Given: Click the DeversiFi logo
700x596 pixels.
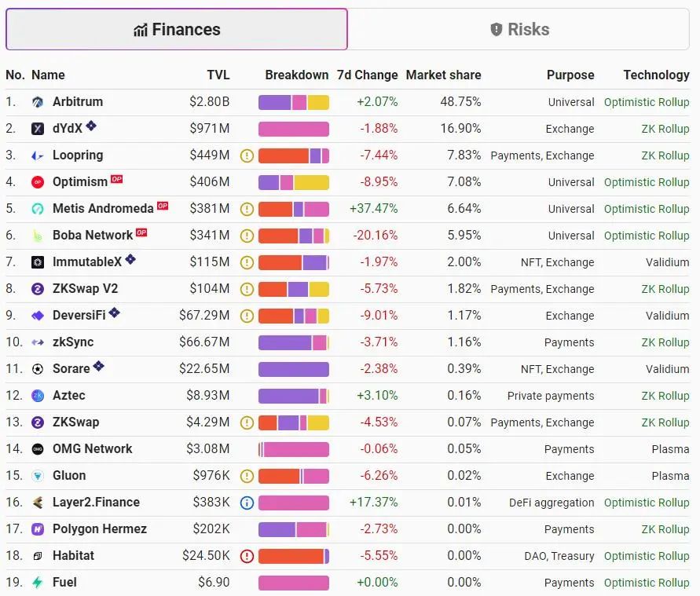Looking at the screenshot, I should (x=38, y=316).
